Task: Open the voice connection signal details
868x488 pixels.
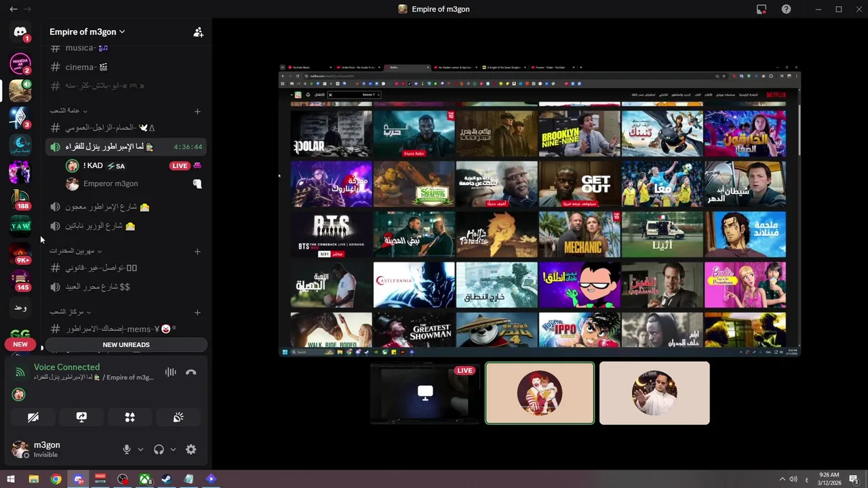Action: pos(20,372)
